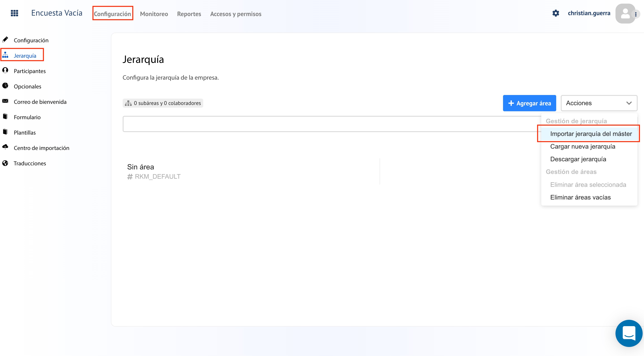644x356 pixels.
Task: Click the user avatar icon
Action: point(625,14)
